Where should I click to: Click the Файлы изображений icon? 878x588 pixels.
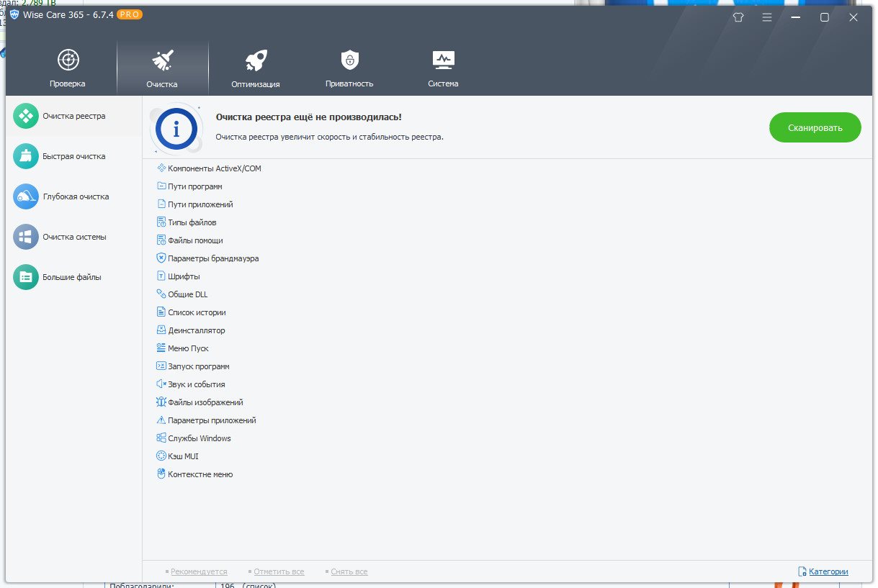pyautogui.click(x=161, y=402)
